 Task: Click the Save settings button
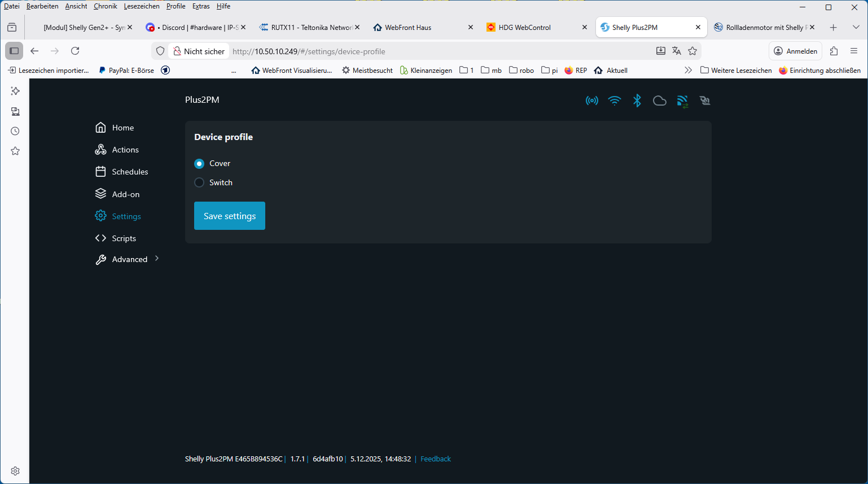229,216
